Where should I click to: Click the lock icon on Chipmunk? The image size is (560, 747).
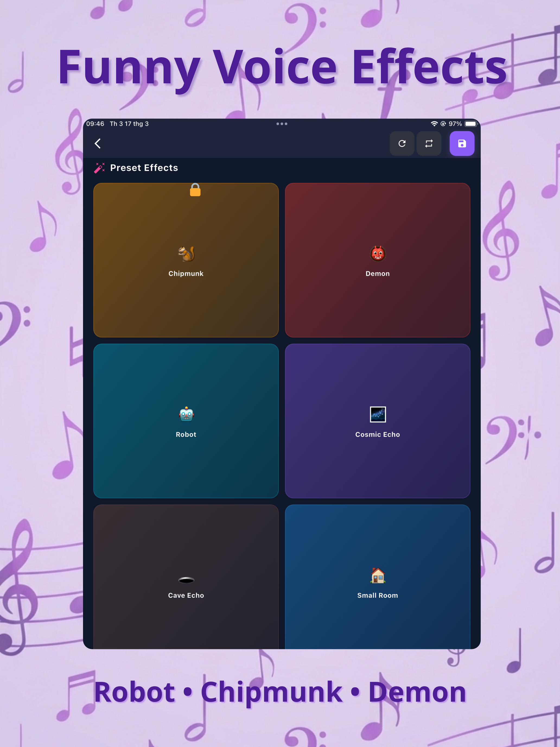(x=195, y=190)
